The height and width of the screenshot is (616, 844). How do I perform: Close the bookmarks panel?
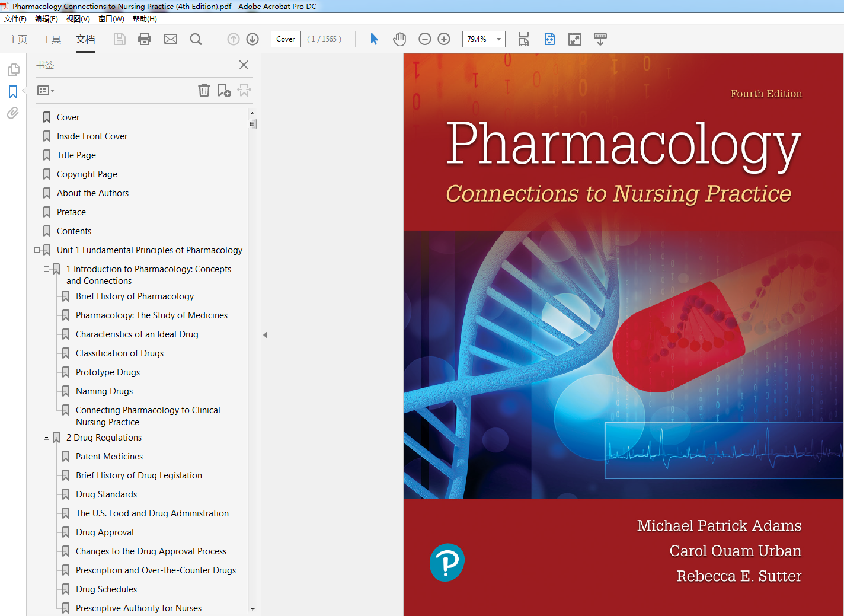click(244, 65)
